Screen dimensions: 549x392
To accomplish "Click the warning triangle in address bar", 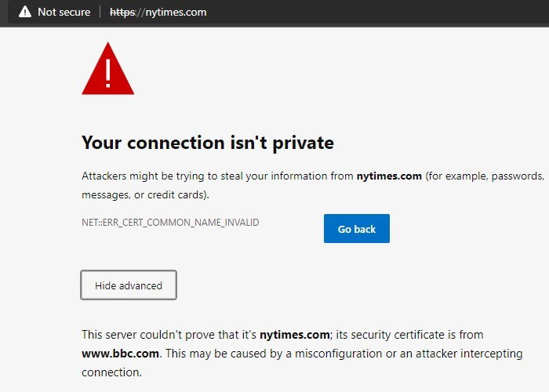I will coord(25,12).
